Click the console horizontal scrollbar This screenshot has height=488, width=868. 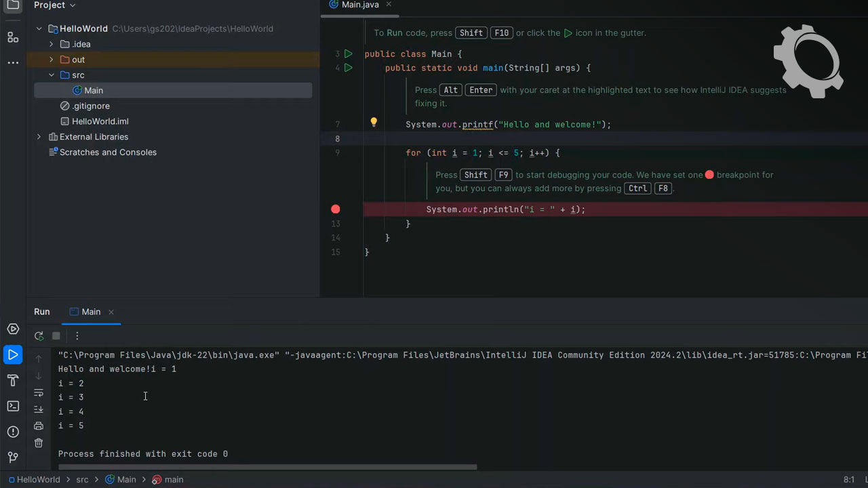pyautogui.click(x=267, y=467)
